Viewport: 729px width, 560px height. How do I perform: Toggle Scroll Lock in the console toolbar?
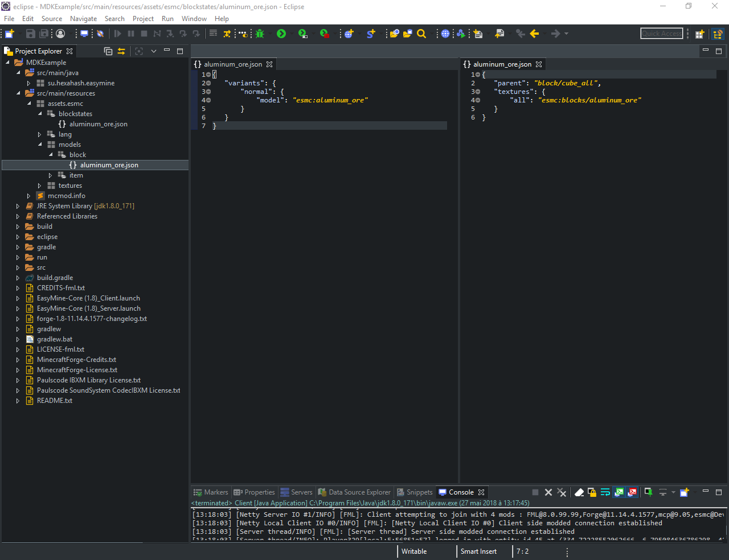592,492
